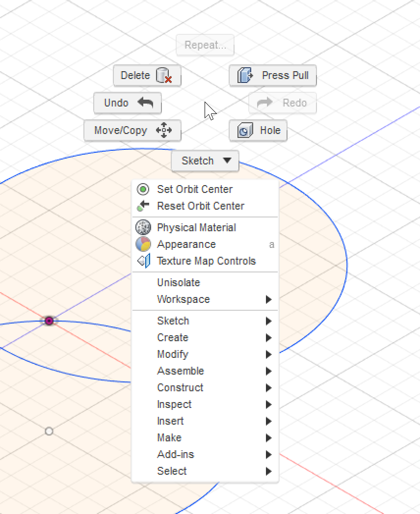This screenshot has width=420, height=514.
Task: Open the Select submenu entry
Action: click(x=205, y=471)
